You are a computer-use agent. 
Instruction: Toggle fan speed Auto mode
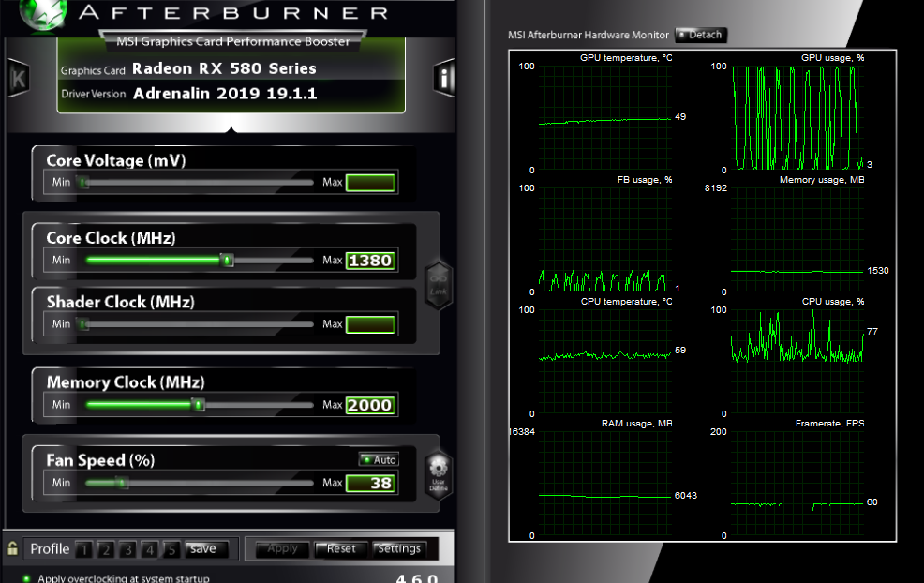click(379, 459)
